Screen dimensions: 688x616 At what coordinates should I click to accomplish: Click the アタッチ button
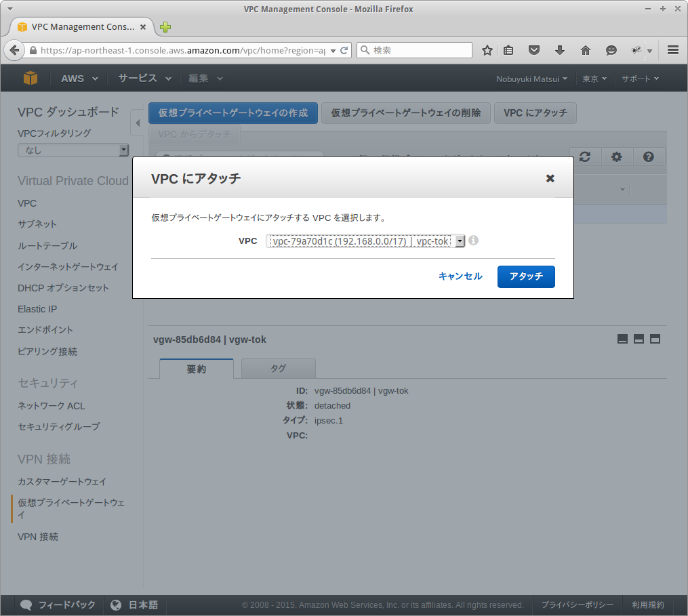tap(526, 276)
